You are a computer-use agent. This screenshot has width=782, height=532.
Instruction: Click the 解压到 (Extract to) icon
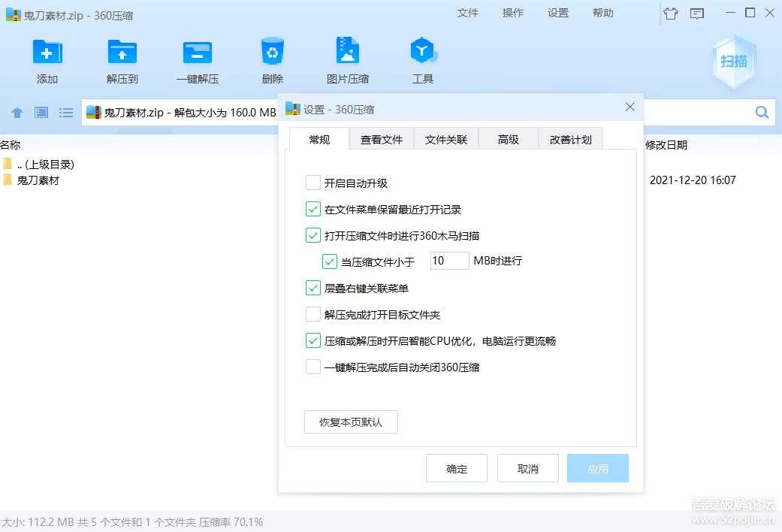[x=122, y=53]
